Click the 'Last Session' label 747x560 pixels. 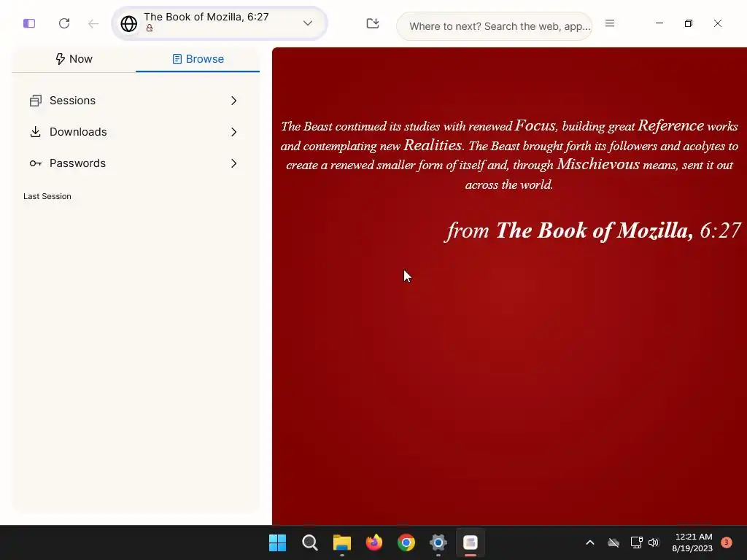pos(47,196)
